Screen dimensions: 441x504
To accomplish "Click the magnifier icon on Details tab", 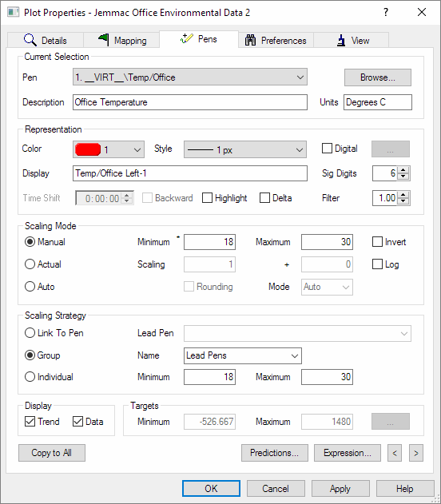I will point(30,40).
